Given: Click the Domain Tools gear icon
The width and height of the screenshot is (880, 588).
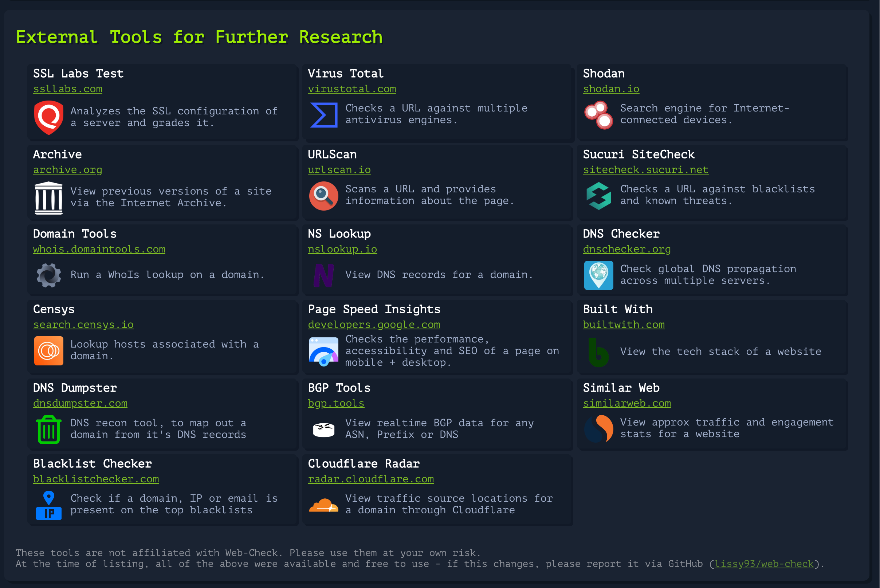Looking at the screenshot, I should [49, 275].
